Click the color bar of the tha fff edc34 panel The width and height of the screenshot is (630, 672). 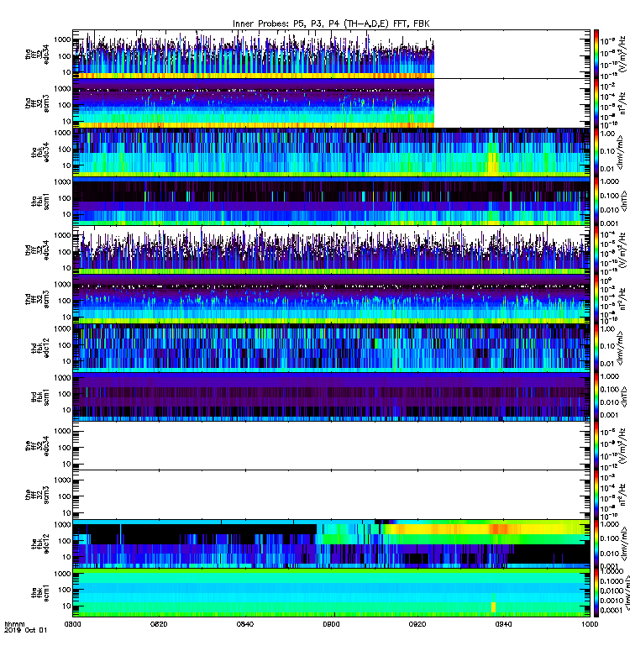click(596, 54)
